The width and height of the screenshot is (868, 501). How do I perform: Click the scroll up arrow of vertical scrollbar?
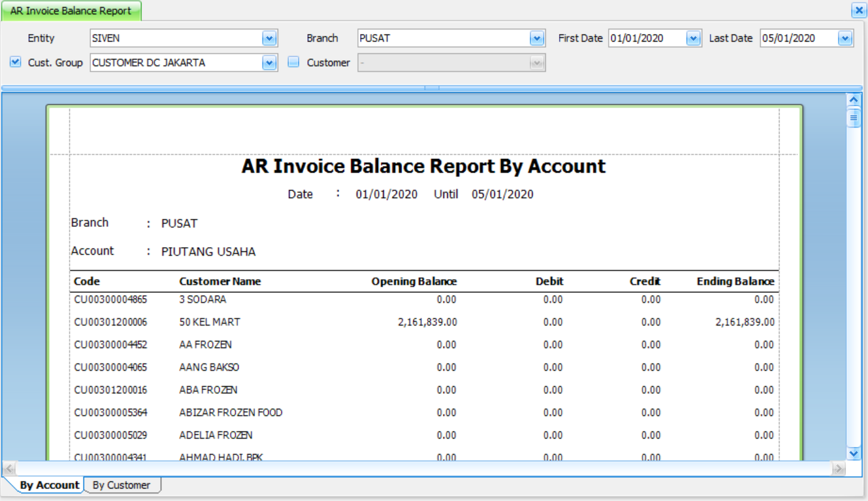tap(854, 99)
